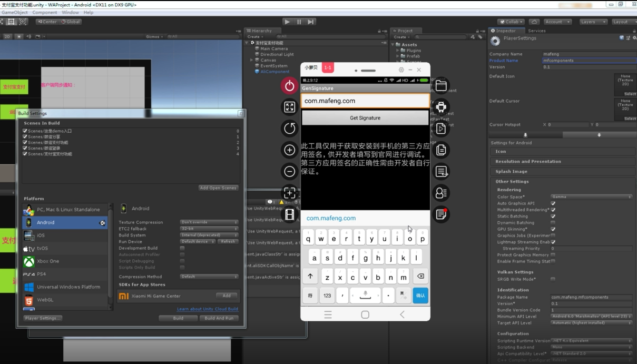Select the Rect transform tool in toolbar
The height and width of the screenshot is (364, 637).
pyautogui.click(x=11, y=22)
